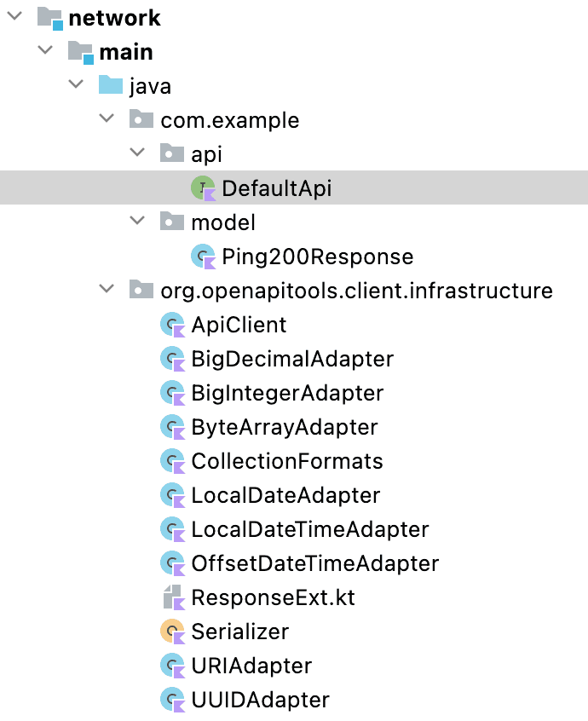Collapse the model package arrow
This screenshot has height=721, width=588.
tap(137, 222)
